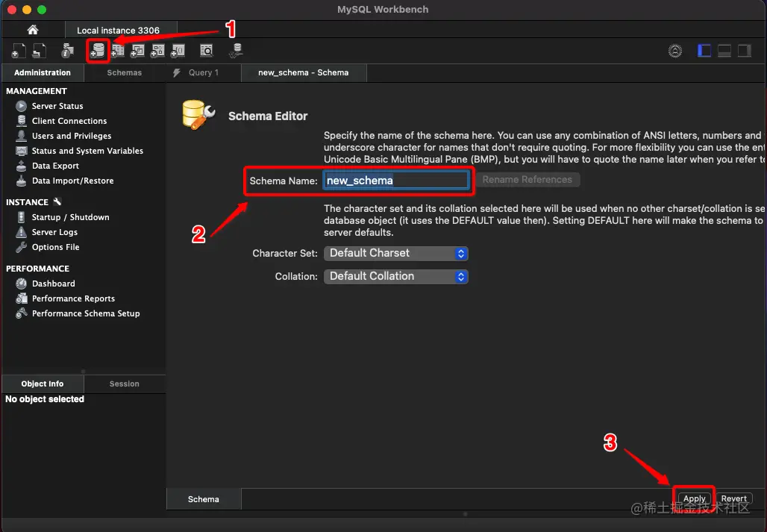
Task: Open the Character Set dropdown
Action: click(x=395, y=253)
